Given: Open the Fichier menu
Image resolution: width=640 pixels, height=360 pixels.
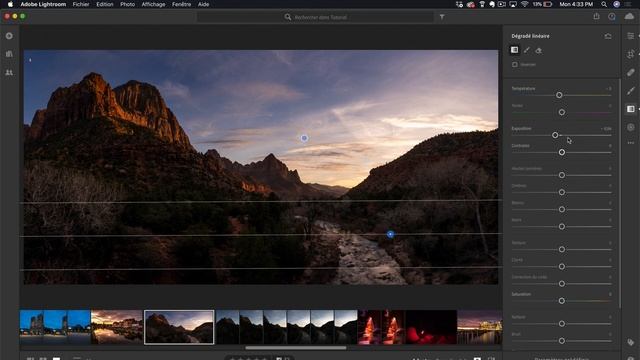Looking at the screenshot, I should point(81,4).
